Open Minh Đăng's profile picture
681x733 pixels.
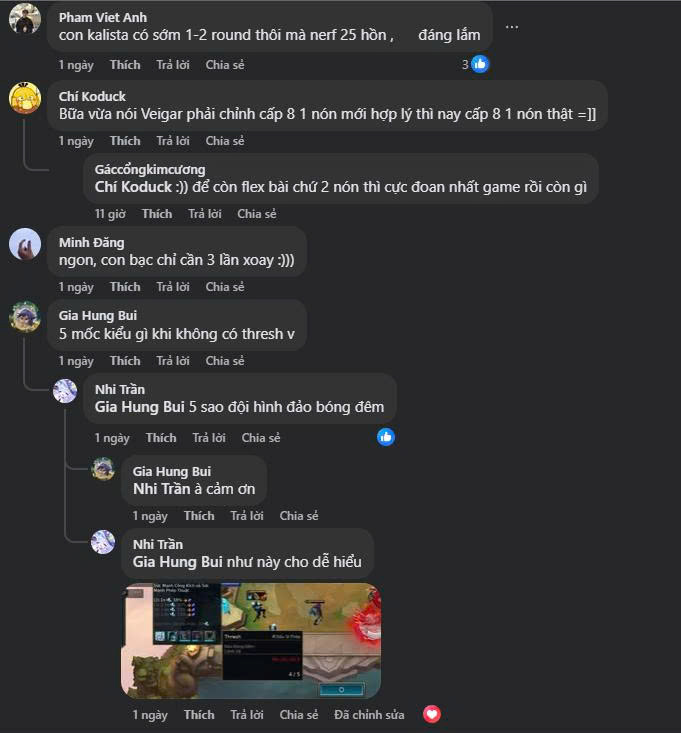tap(25, 244)
